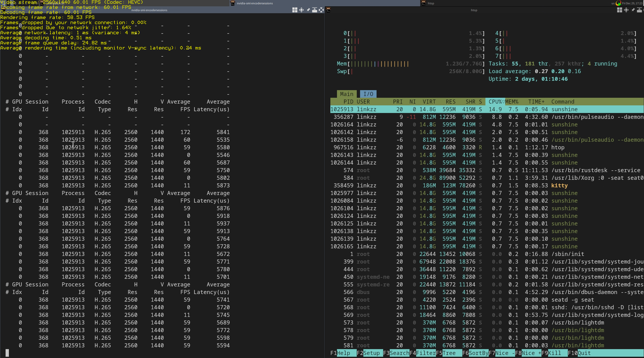
Task: Click the Fri Dec 29 clock in panel
Action: 632,3
